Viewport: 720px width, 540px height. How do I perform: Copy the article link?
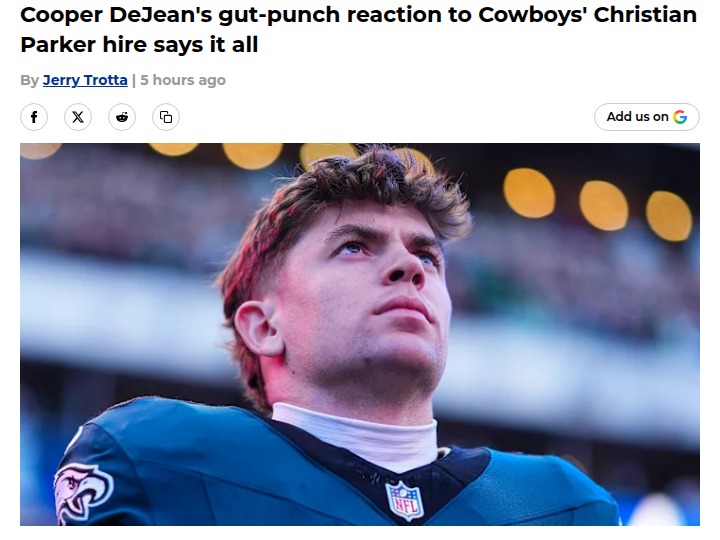166,117
